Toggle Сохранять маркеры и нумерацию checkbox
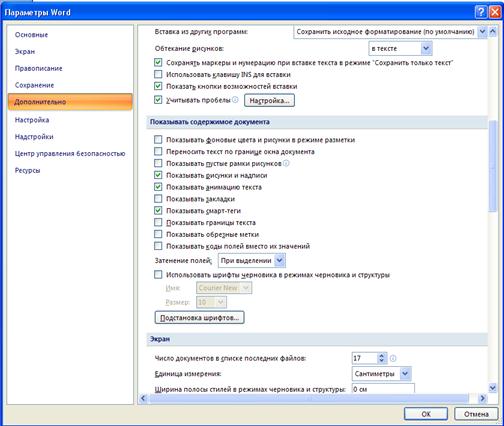This screenshot has height=426, width=504. (158, 62)
